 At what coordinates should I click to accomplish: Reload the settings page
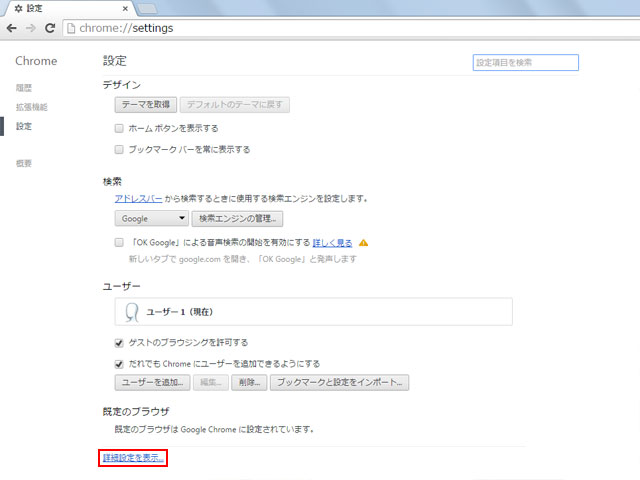[x=50, y=28]
